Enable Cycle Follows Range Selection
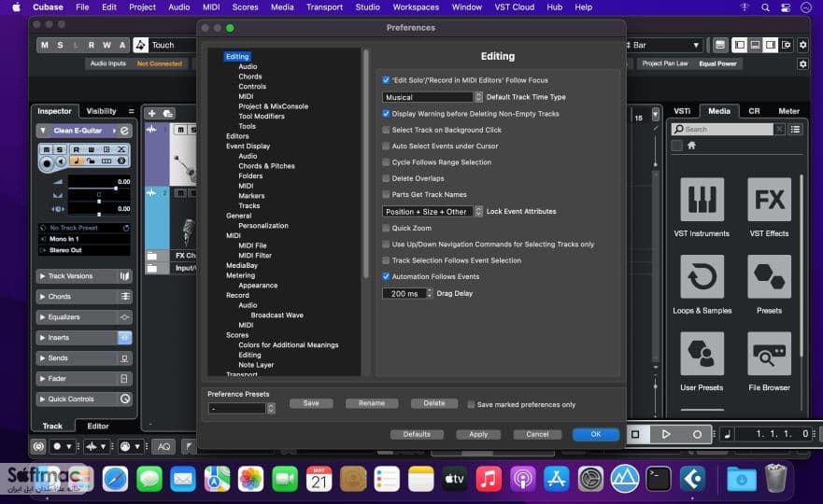Screen dimensions: 823x504 click(386, 162)
